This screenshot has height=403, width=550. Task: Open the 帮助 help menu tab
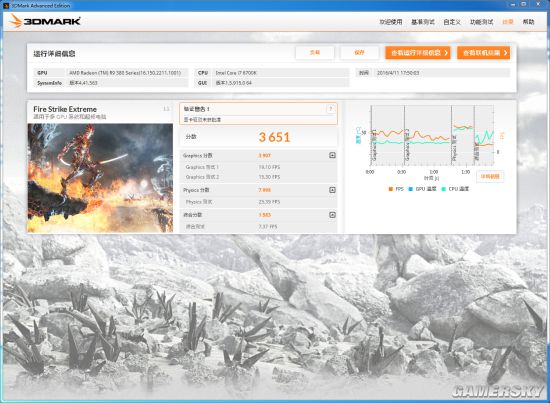coord(528,22)
